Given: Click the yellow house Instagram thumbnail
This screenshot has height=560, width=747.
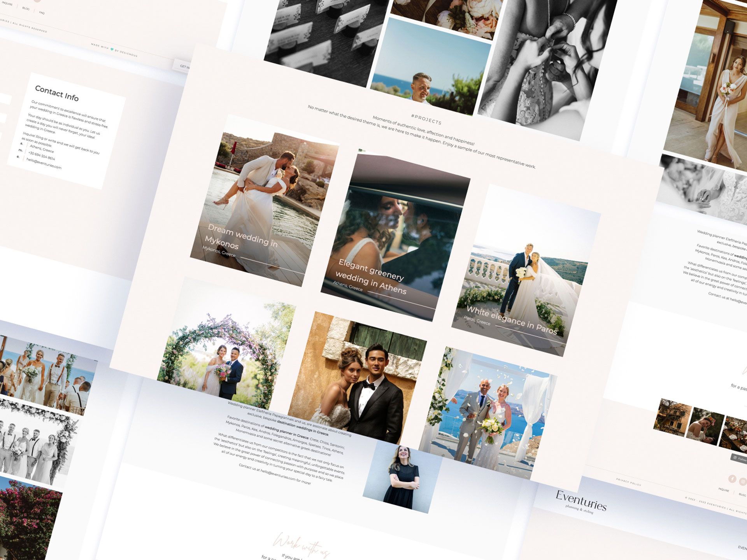Looking at the screenshot, I should tap(672, 418).
